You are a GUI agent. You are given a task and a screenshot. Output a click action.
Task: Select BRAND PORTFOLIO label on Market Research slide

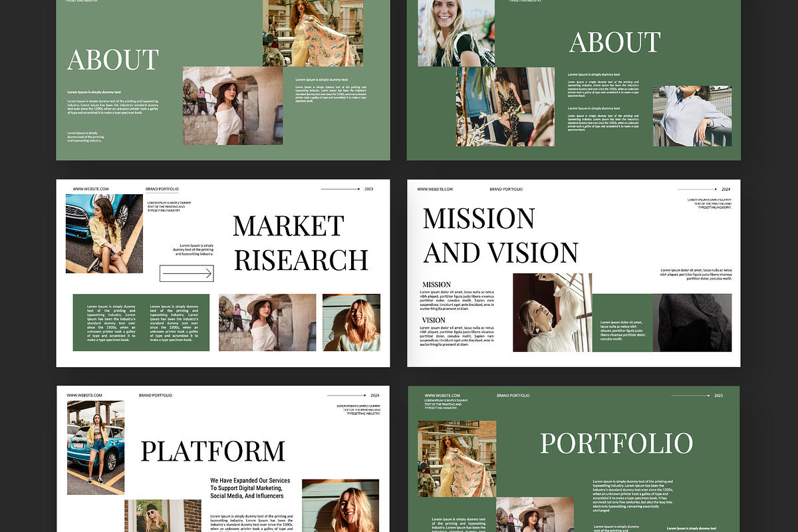pyautogui.click(x=162, y=189)
